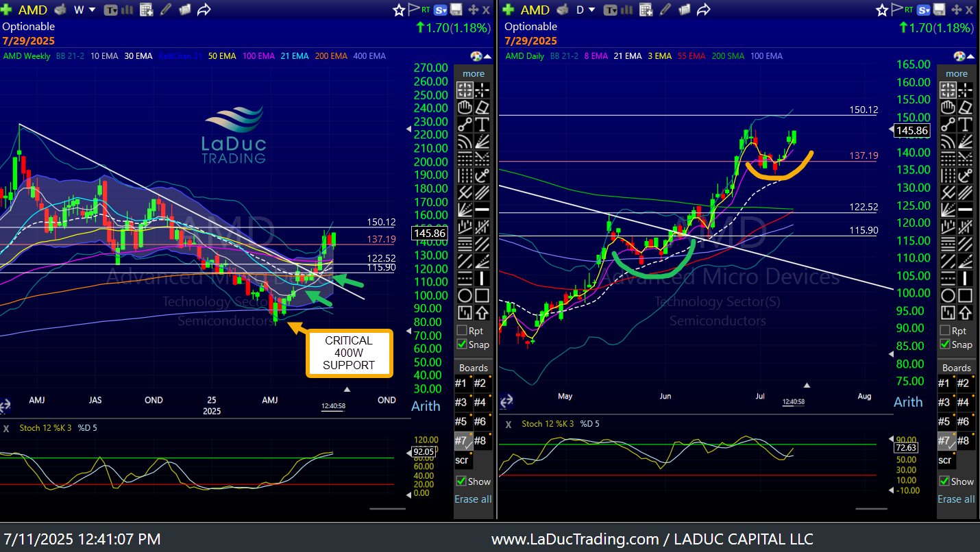Screen dimensions: 980x552
Task: Pick the Text tool in weekly chart's drawing toolbox
Action: [482, 124]
